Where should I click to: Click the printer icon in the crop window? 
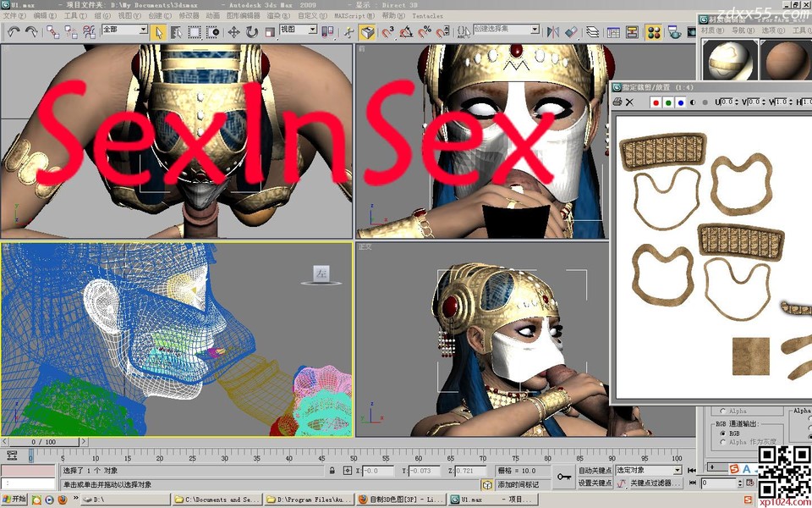click(x=617, y=102)
